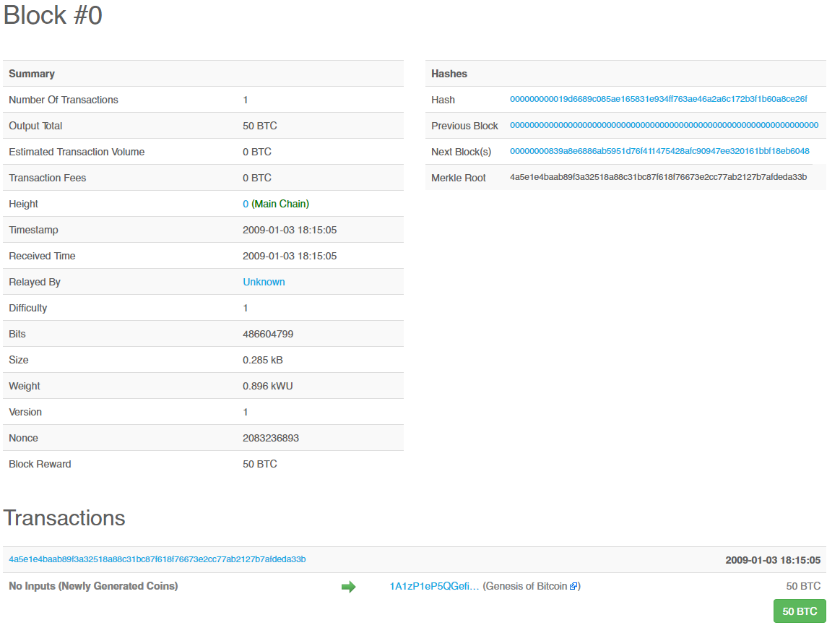Open the transaction hash link under Transactions
This screenshot has height=633, width=840.
tap(157, 559)
